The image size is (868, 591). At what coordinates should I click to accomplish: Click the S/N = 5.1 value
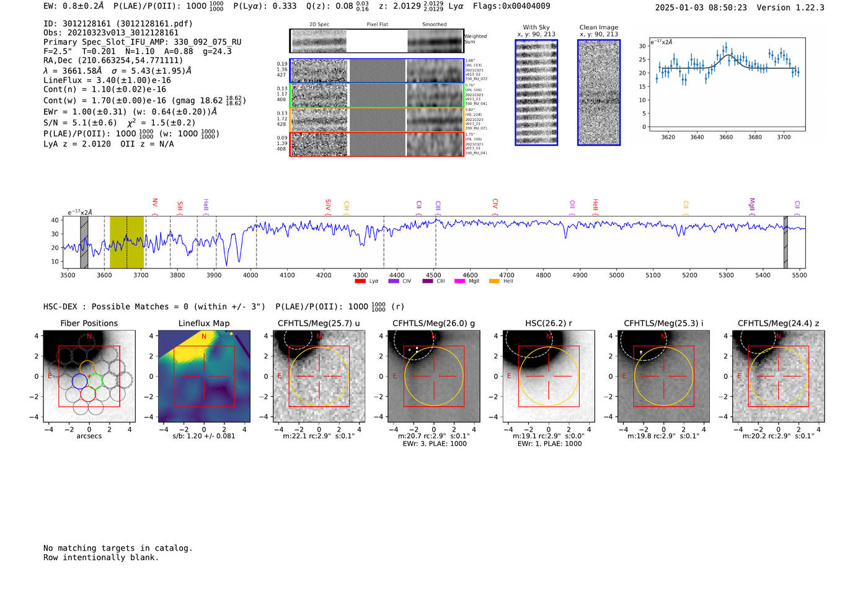80,123
